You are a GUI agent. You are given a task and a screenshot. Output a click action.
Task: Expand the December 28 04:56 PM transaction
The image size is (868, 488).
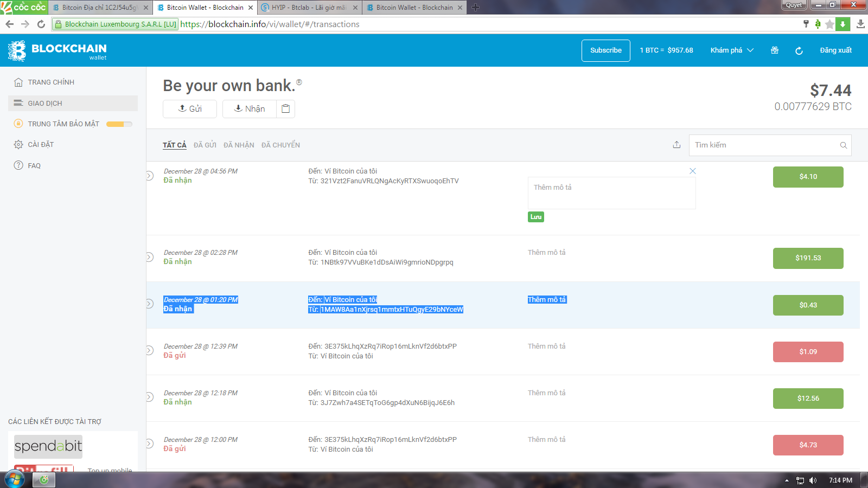150,176
